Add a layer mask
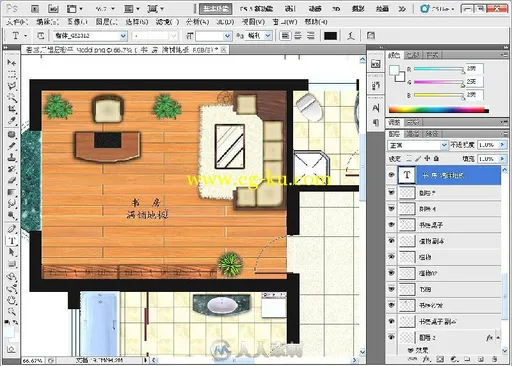The height and width of the screenshot is (366, 512). coord(440,360)
